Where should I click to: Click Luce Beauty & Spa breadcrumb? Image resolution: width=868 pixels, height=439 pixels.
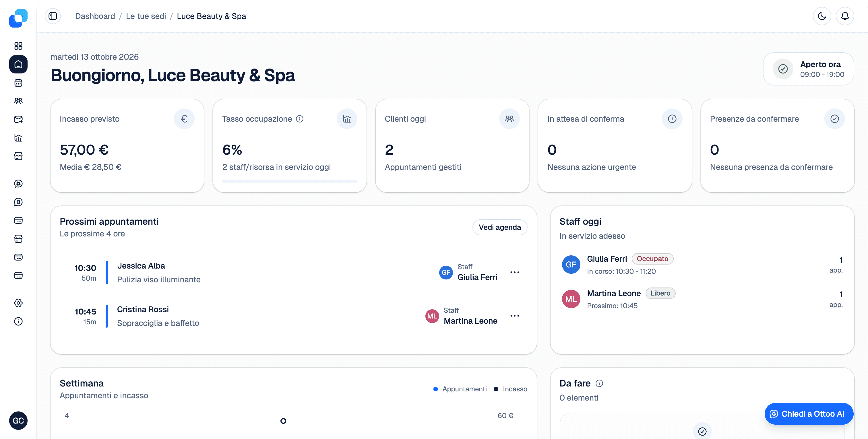pyautogui.click(x=211, y=16)
